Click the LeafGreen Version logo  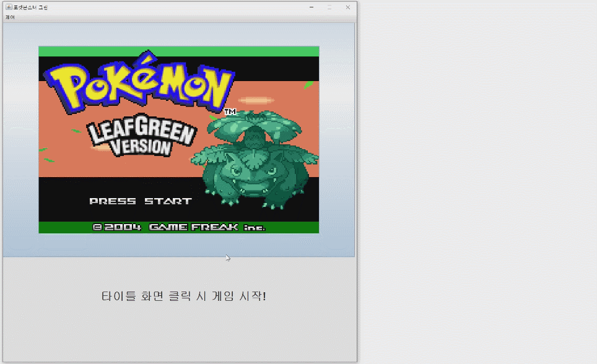(x=142, y=136)
